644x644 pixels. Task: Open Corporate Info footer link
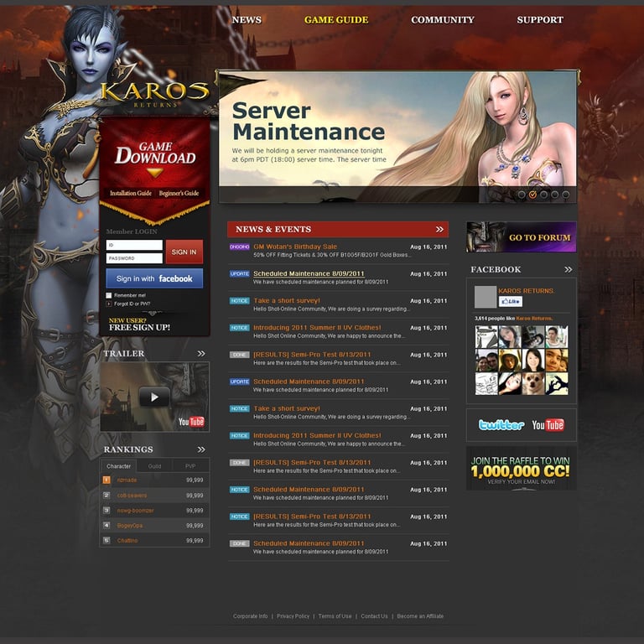(x=250, y=616)
